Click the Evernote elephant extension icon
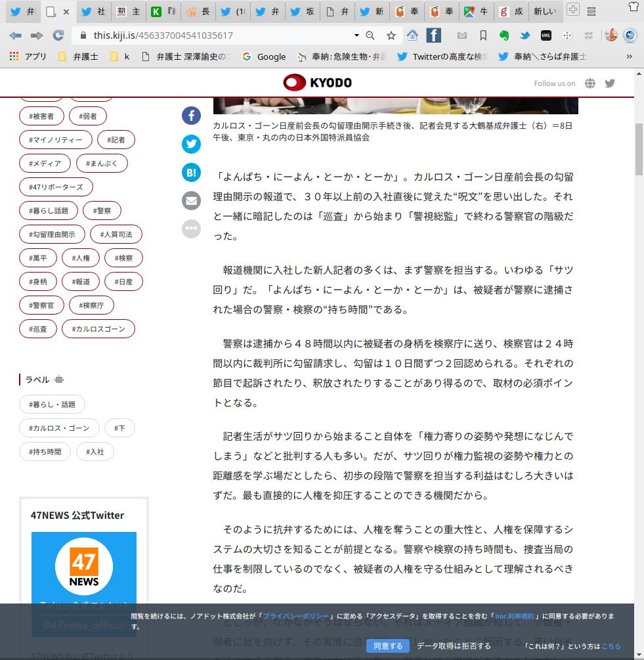This screenshot has width=644, height=660. (x=504, y=35)
